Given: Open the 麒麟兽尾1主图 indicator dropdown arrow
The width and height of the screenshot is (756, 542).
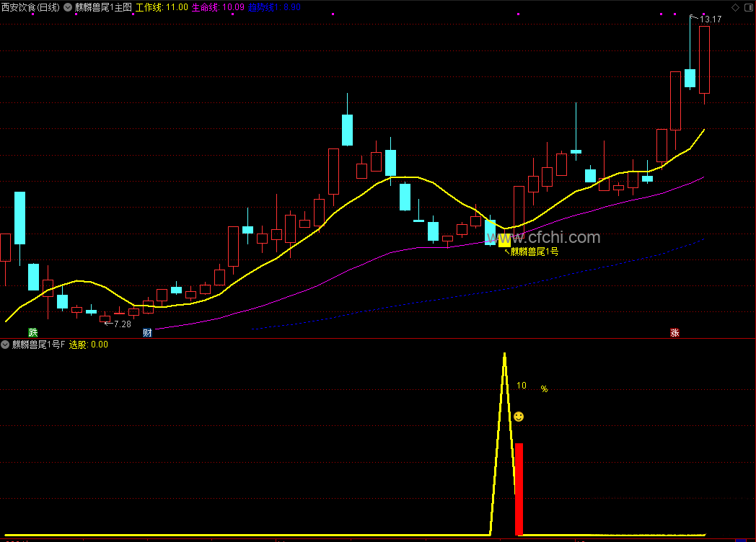Looking at the screenshot, I should click(x=68, y=7).
